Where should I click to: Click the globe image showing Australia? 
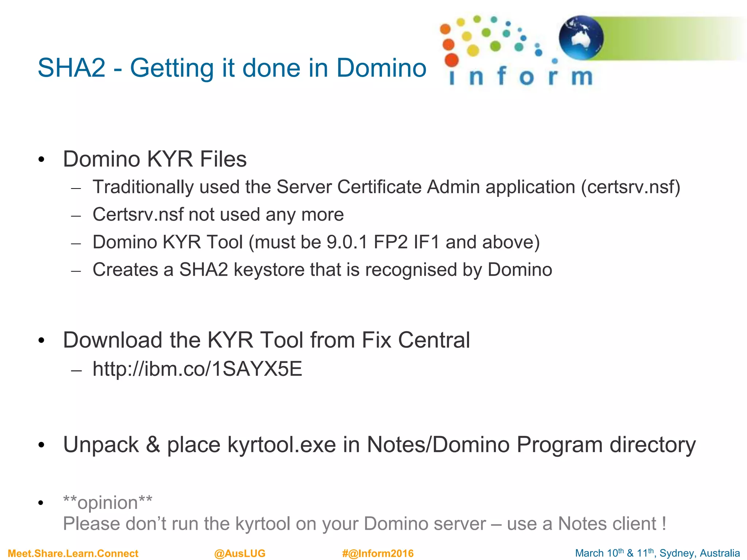[581, 38]
